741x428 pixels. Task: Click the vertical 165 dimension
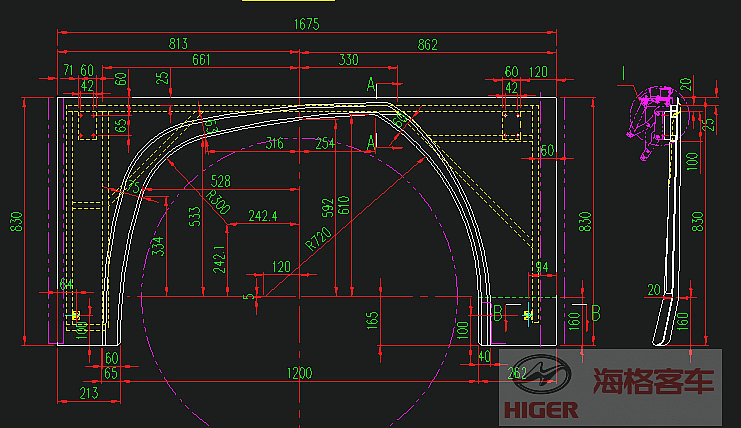point(372,320)
